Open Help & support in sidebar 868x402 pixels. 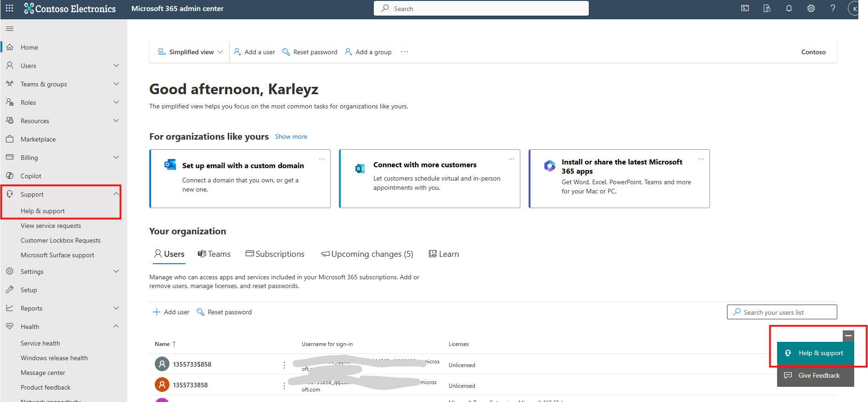click(x=43, y=211)
